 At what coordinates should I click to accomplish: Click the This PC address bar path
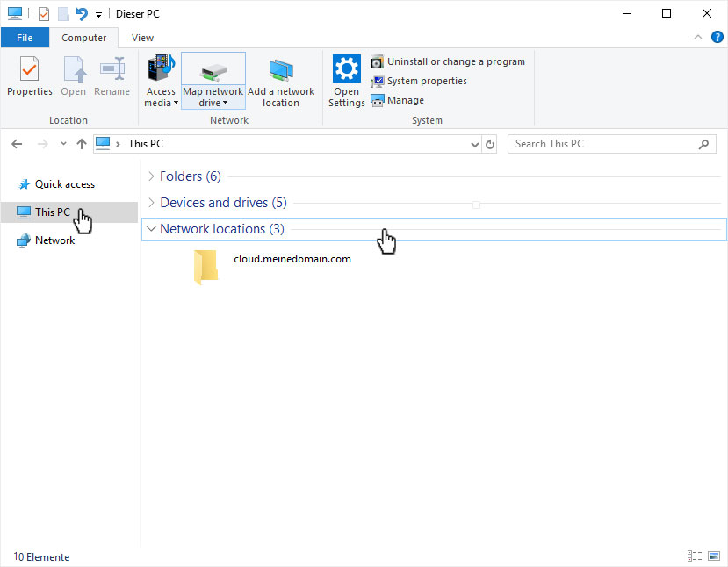(x=146, y=144)
